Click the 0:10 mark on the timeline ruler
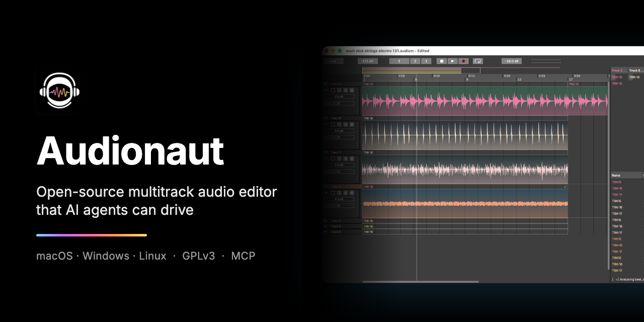 437,76
